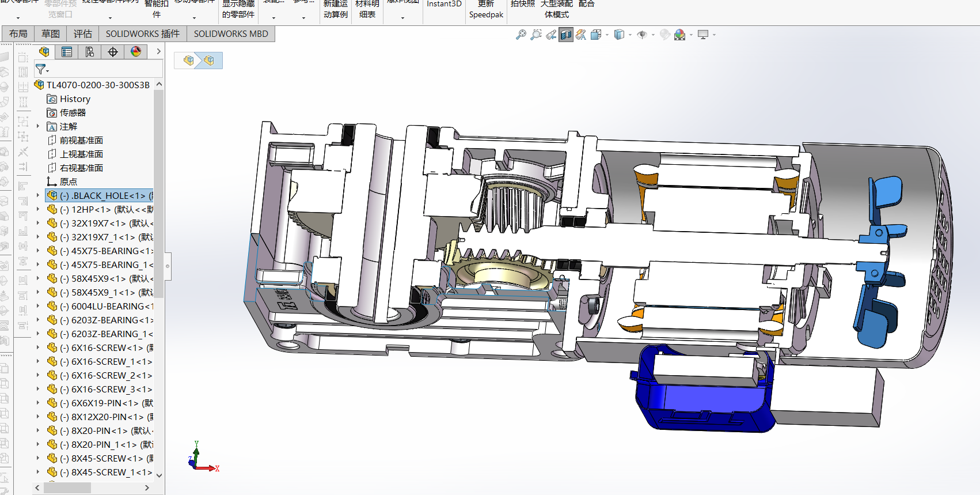Click the 材料明细表 button
980x495 pixels.
(x=367, y=9)
